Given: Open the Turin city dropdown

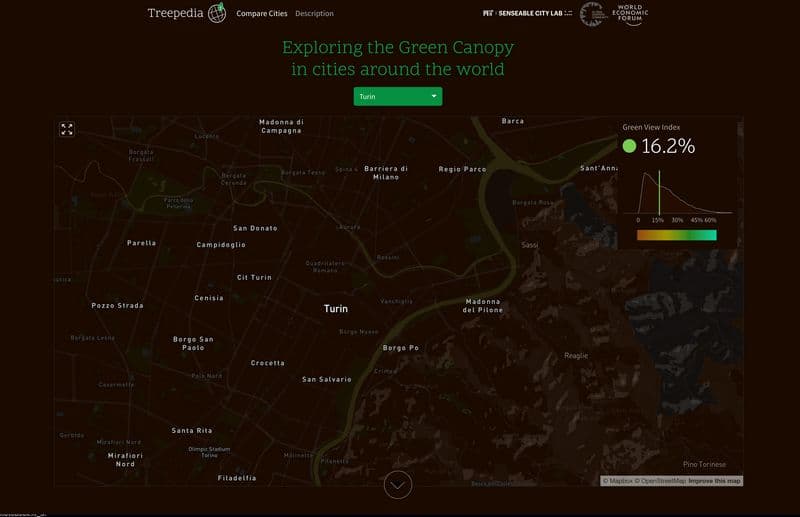Looking at the screenshot, I should (397, 96).
